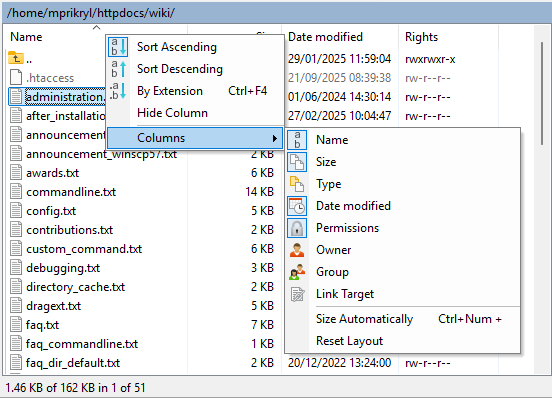Click the parent folder up icon

[16, 58]
